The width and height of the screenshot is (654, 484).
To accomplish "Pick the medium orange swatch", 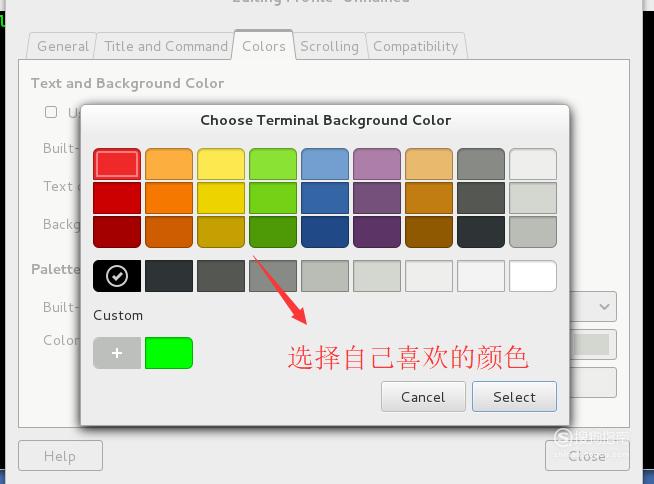I will click(x=169, y=198).
